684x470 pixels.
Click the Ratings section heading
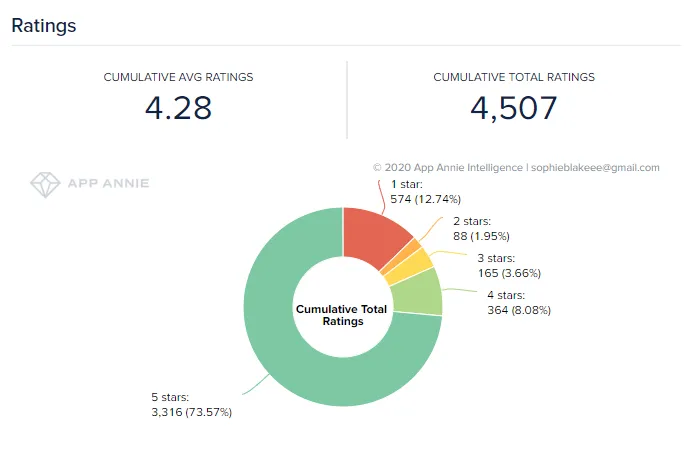pyautogui.click(x=44, y=26)
